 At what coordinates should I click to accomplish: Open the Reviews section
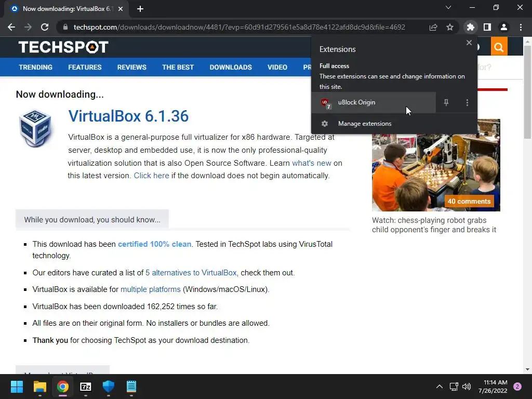click(x=131, y=67)
